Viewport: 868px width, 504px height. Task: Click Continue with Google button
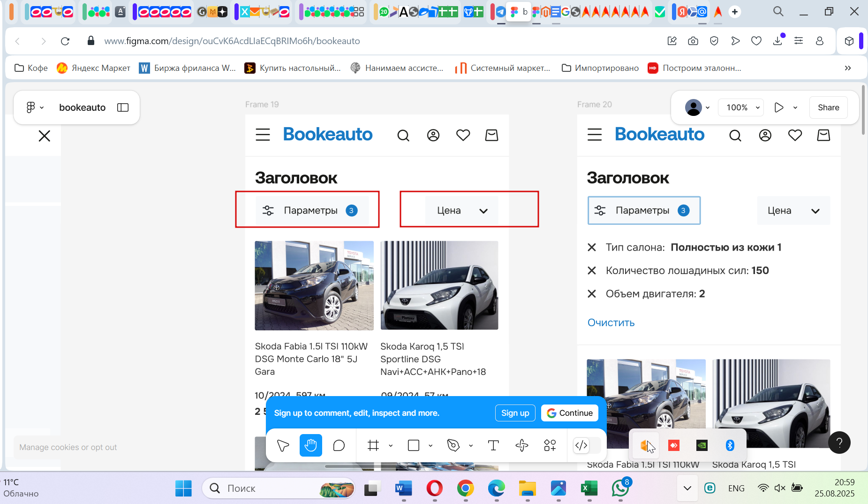click(x=570, y=413)
